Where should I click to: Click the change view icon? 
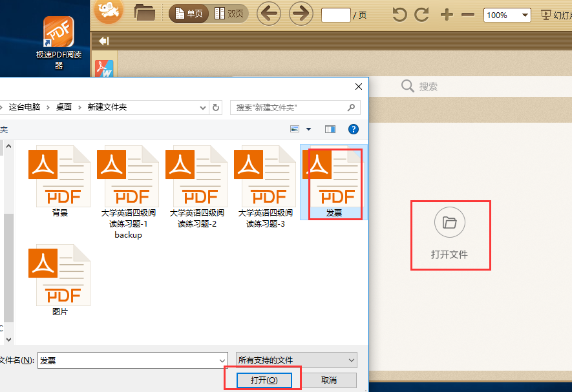[295, 129]
